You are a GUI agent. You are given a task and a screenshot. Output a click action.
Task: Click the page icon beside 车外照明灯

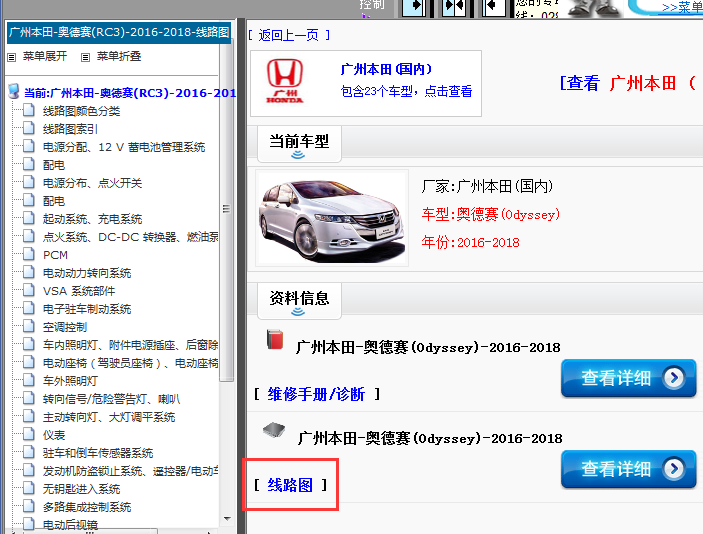[29, 379]
